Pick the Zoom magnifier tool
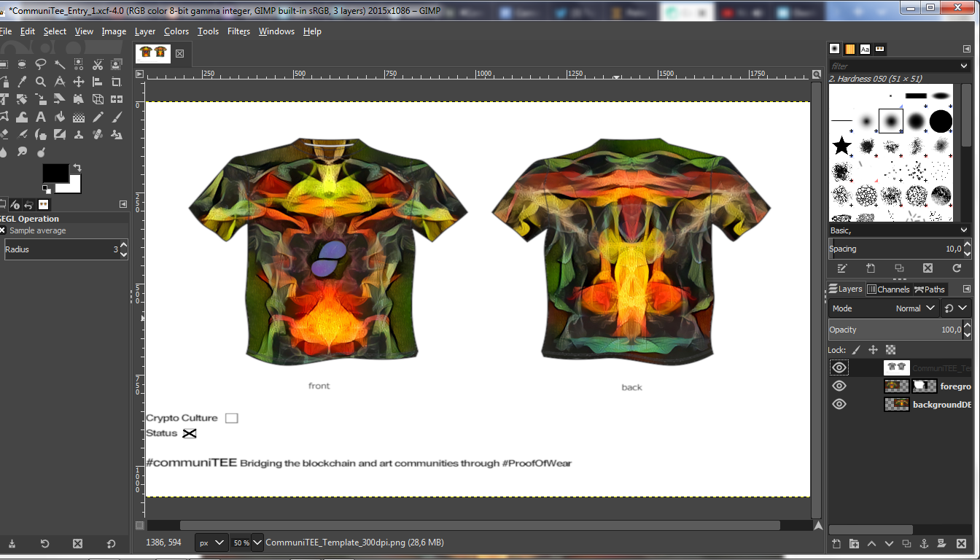The image size is (980, 560). [41, 82]
